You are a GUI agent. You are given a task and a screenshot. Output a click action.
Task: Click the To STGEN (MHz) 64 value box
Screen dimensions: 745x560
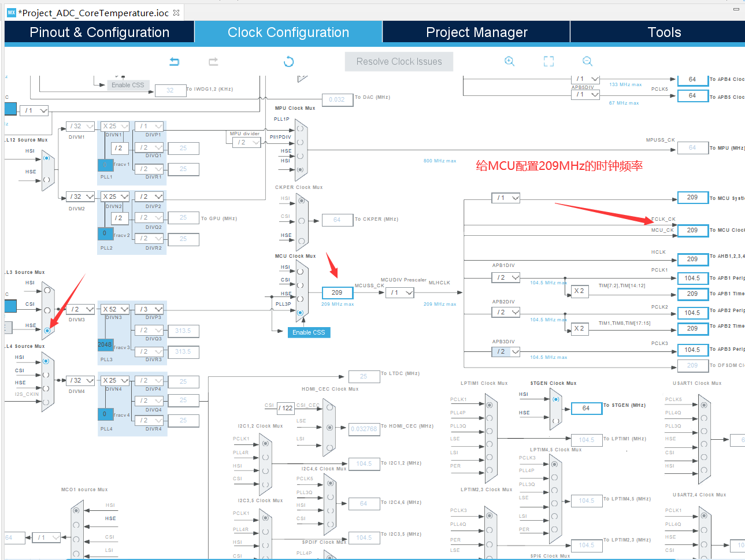click(x=586, y=409)
